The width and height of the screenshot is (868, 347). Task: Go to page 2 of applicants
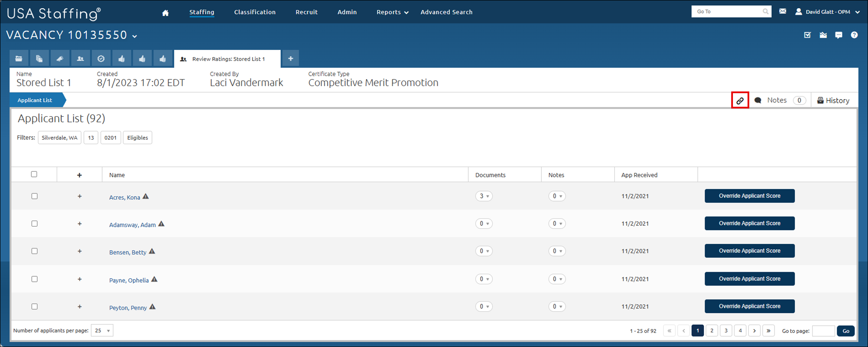(x=712, y=331)
